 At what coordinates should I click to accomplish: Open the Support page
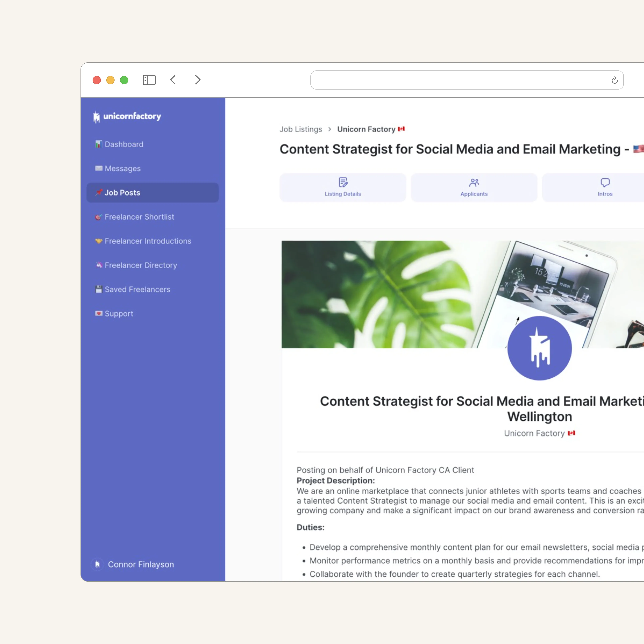pos(152,313)
